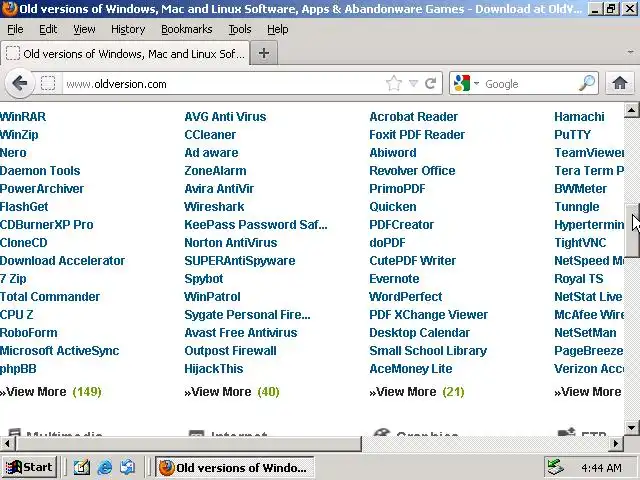Open the CCleaner link

210,135
